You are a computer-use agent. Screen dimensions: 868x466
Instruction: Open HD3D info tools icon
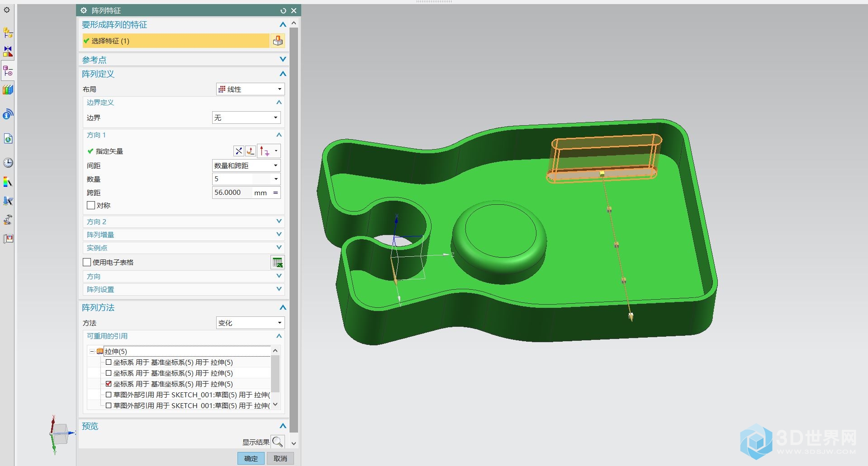tap(8, 114)
